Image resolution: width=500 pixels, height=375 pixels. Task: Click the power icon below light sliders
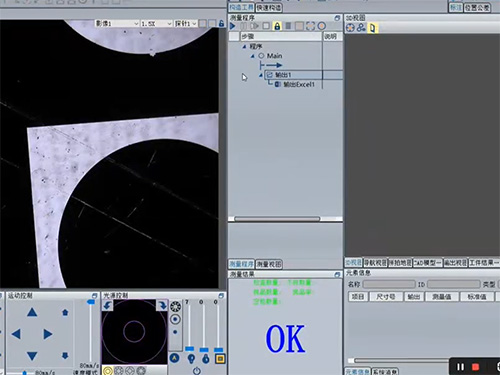click(197, 370)
